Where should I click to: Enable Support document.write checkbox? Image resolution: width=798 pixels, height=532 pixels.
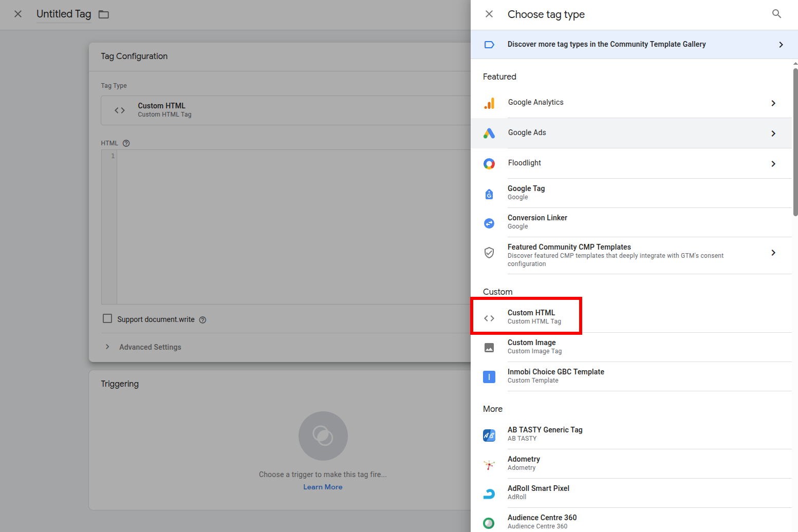pyautogui.click(x=107, y=319)
